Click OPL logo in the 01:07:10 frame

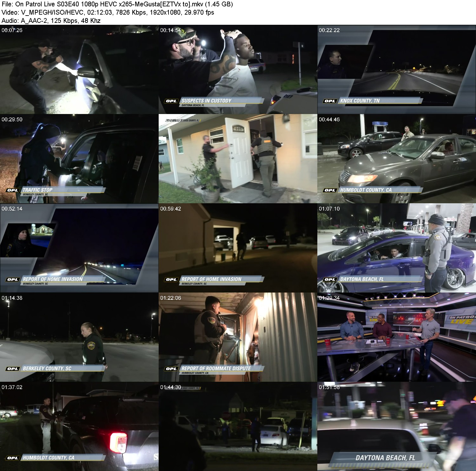coord(330,279)
